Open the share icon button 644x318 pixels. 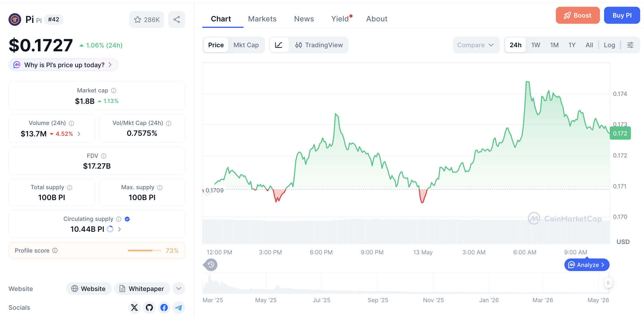(x=177, y=20)
